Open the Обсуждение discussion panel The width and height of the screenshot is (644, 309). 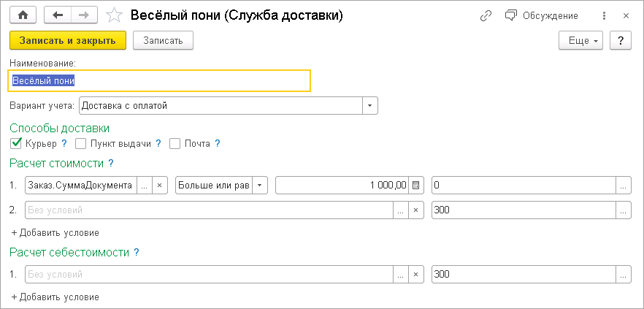pos(542,15)
